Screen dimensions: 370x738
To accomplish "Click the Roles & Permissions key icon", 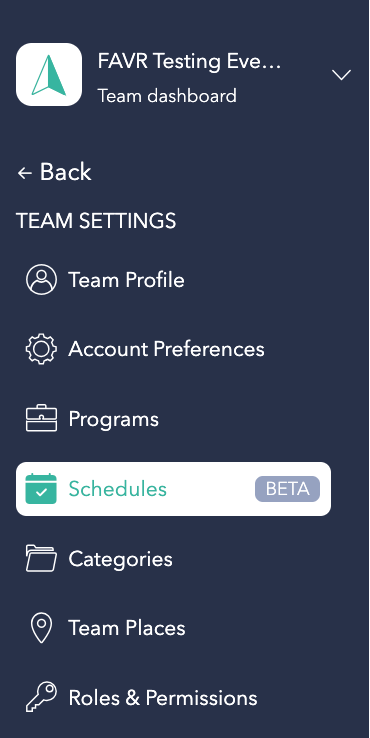I will point(41,697).
